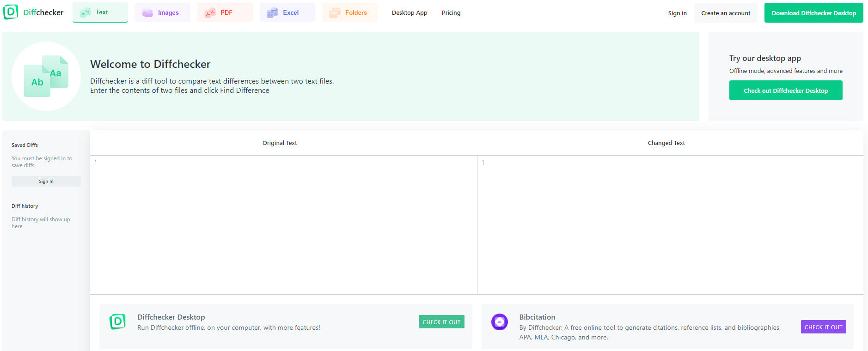This screenshot has width=868, height=351.
Task: Click 'Run Diffchecker offline' description text
Action: 229,327
